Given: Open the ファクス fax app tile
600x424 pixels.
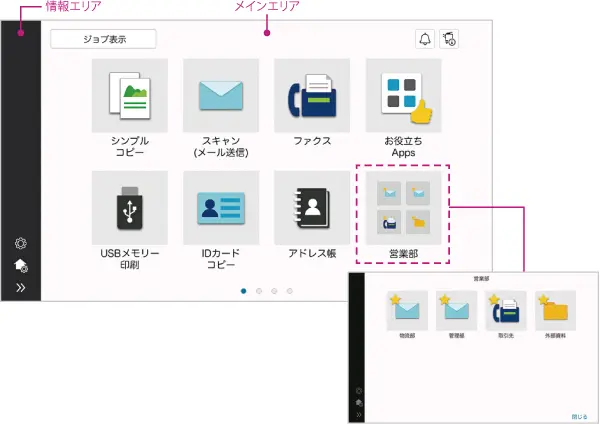Looking at the screenshot, I should (312, 96).
